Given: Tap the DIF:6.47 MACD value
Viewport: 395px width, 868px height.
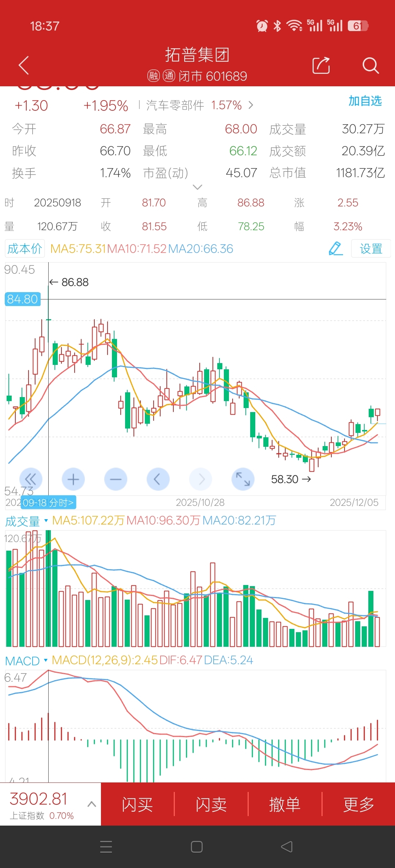Looking at the screenshot, I should click(181, 660).
